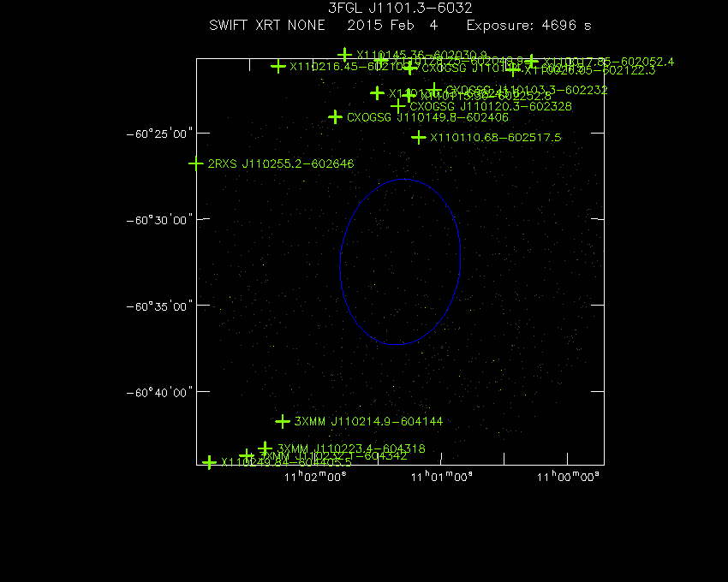Click the 11h01m00s right ascension label
728x582 pixels.
pyautogui.click(x=442, y=477)
